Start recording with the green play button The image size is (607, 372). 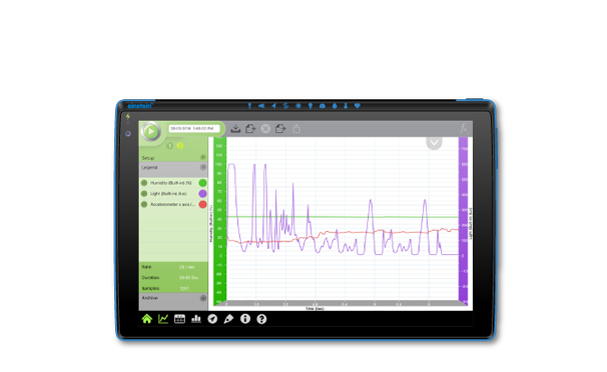point(151,132)
